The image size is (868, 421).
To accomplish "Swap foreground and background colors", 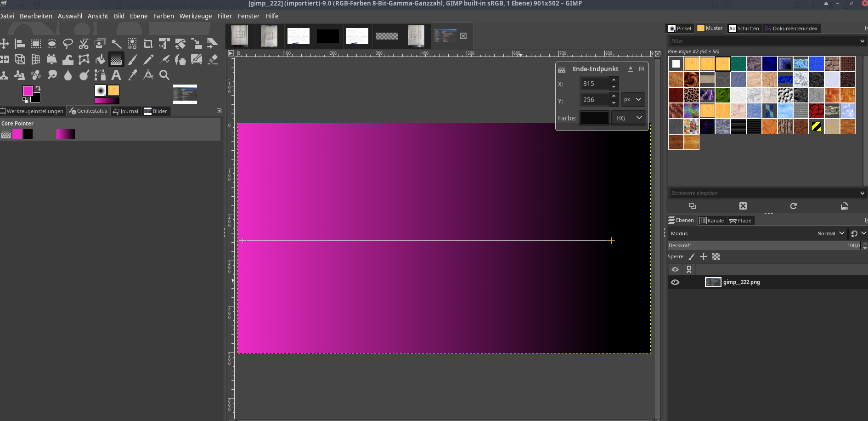I will [38, 88].
